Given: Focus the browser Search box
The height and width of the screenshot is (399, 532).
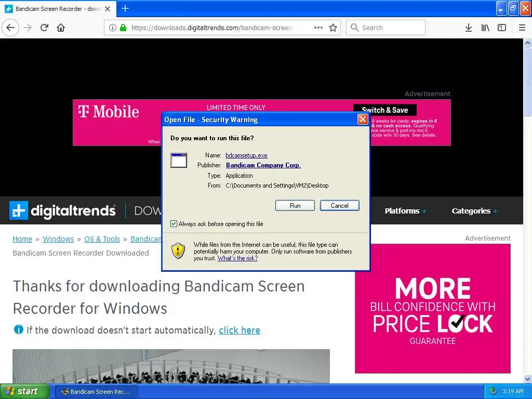Looking at the screenshot, I should tap(385, 28).
